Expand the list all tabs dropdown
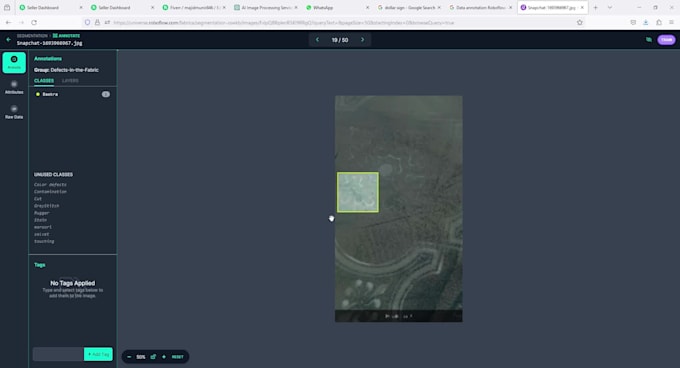Viewport: 680px width, 368px height. click(610, 7)
